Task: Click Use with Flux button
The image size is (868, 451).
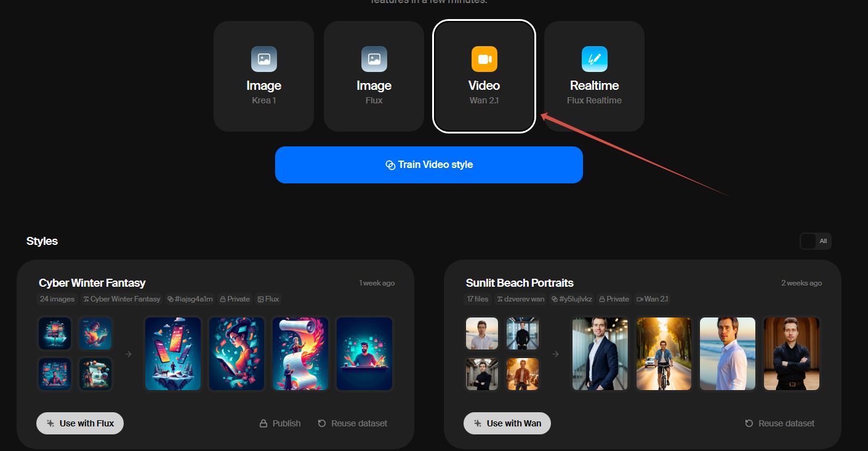Action: [80, 423]
